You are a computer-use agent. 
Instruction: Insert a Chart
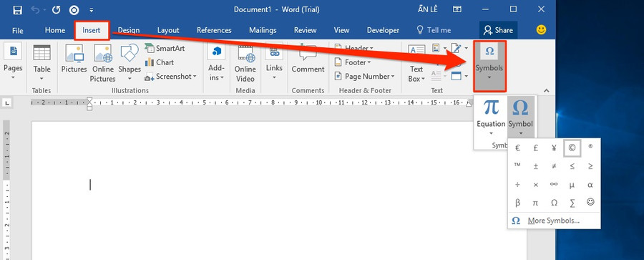pyautogui.click(x=160, y=62)
